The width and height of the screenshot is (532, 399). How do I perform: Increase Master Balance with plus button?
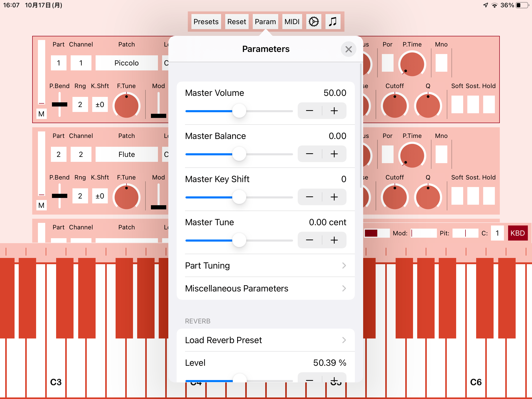tap(334, 154)
